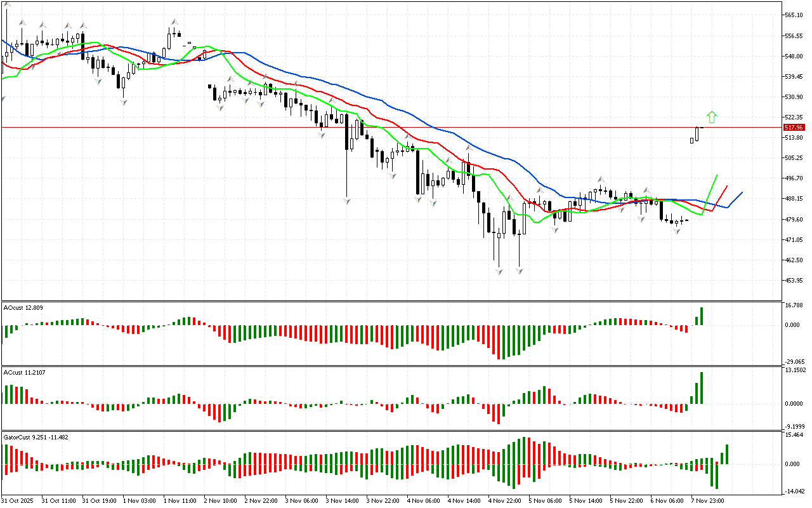Click the tallest green AOcust bar at right
812x508 pixels.
pos(702,316)
